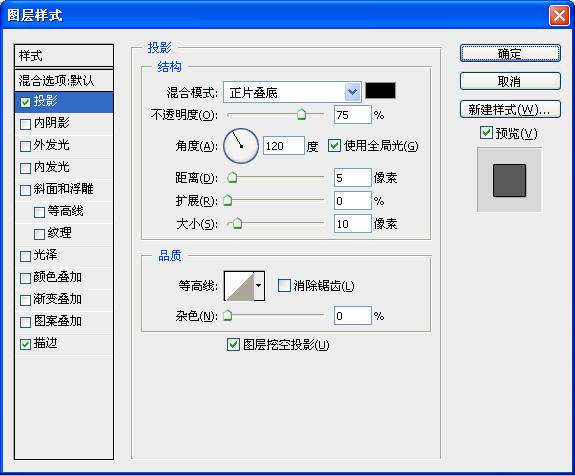575x476 pixels.
Task: Toggle the 使用全局光 checkbox
Action: [x=334, y=146]
